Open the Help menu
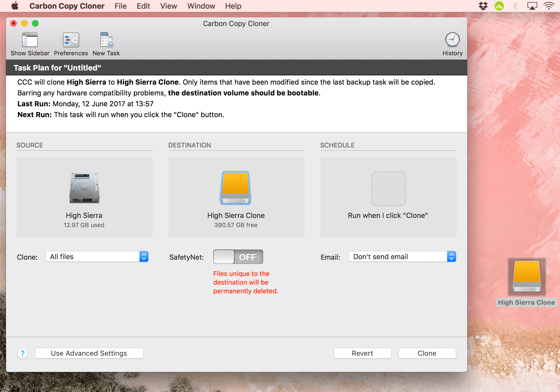The height and width of the screenshot is (392, 560). pyautogui.click(x=233, y=6)
